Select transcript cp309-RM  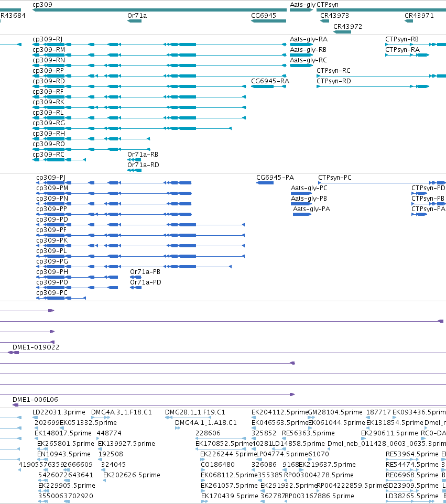click(159, 55)
